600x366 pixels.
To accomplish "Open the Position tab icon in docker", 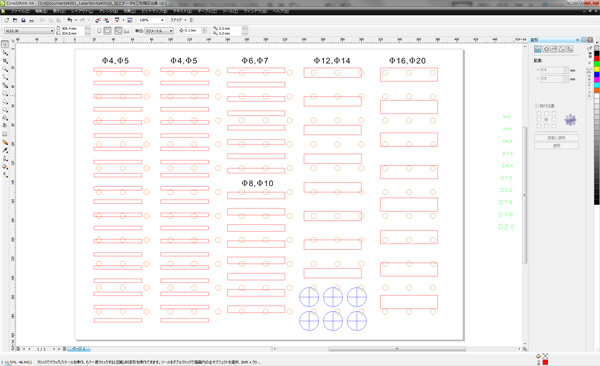I will click(538, 49).
